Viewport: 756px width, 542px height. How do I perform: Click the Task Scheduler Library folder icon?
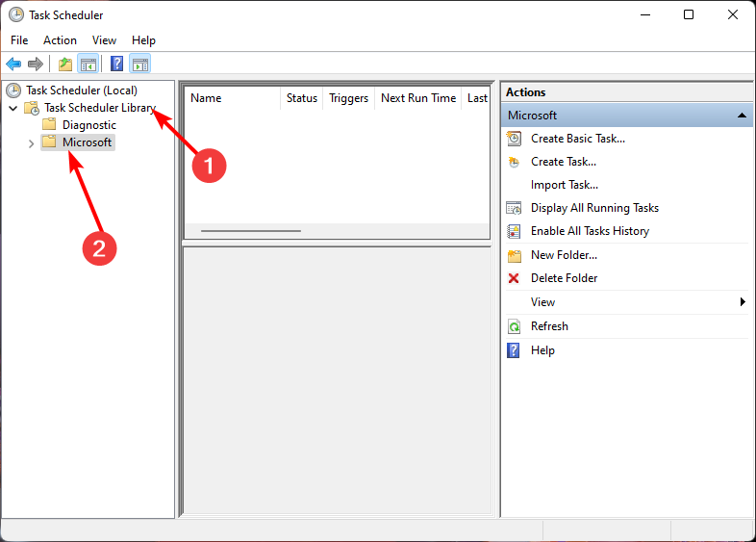(x=32, y=108)
